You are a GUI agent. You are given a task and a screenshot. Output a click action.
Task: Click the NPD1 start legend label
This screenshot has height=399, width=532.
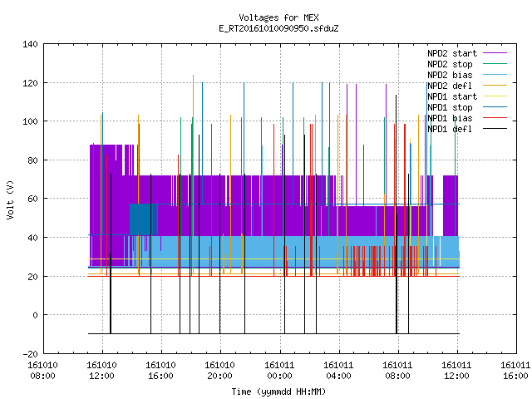[x=452, y=96]
